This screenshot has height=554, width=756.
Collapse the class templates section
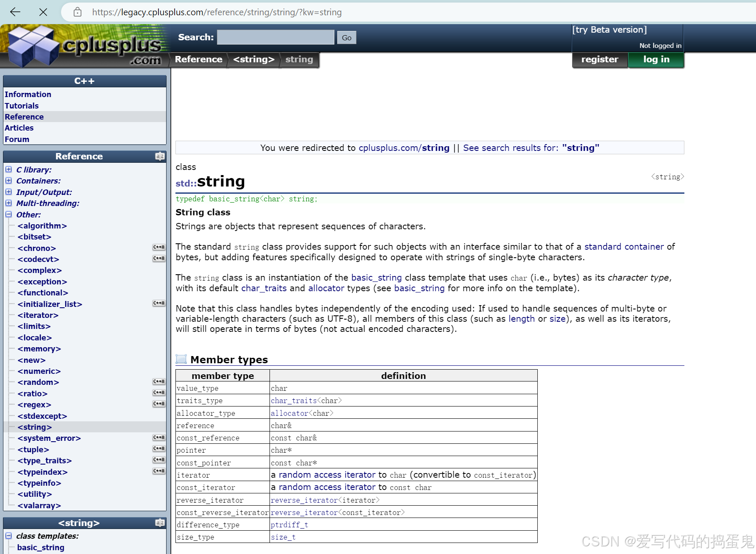(x=9, y=536)
